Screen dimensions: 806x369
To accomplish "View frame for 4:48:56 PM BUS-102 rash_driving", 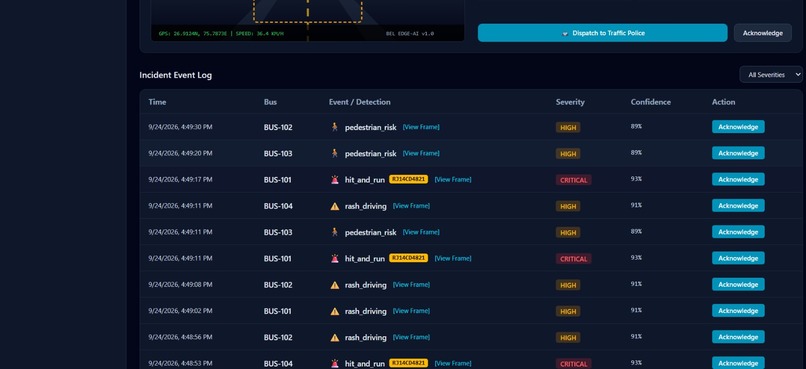I will click(x=411, y=337).
